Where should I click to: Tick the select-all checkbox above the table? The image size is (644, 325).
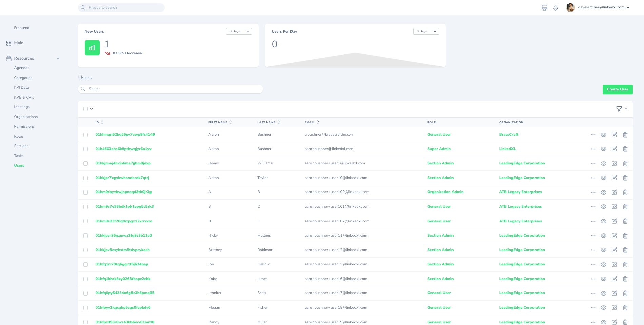(x=85, y=109)
